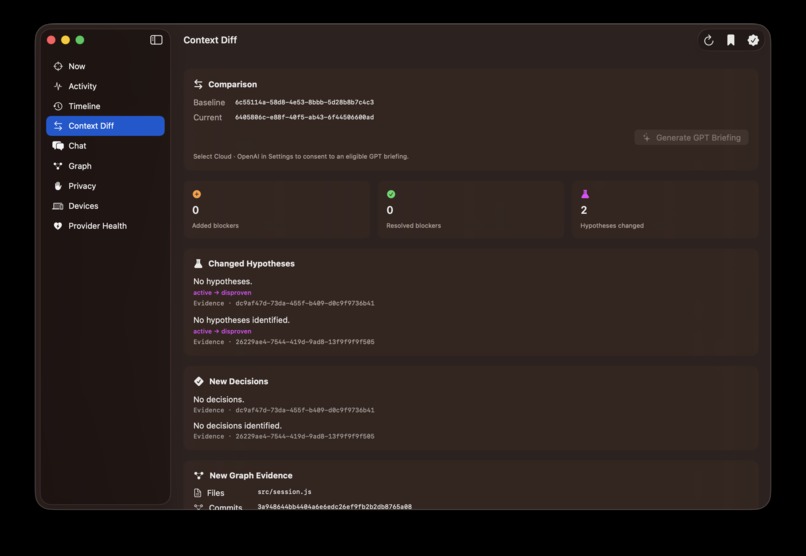
Task: Open the Timeline section
Action: tap(105, 106)
